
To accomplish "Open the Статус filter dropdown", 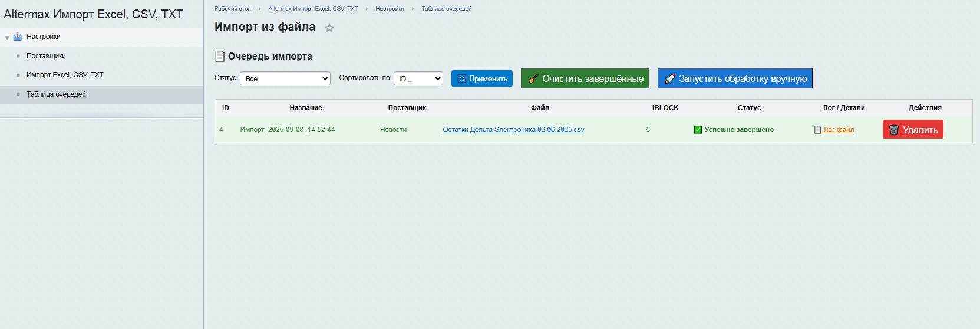I will [x=285, y=78].
